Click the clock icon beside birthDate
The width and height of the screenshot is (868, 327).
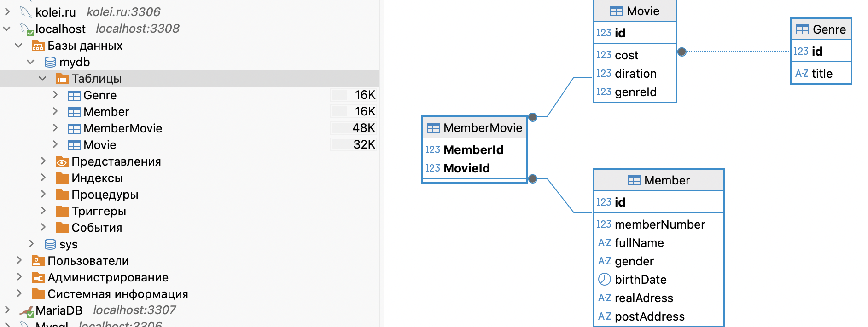[604, 279]
